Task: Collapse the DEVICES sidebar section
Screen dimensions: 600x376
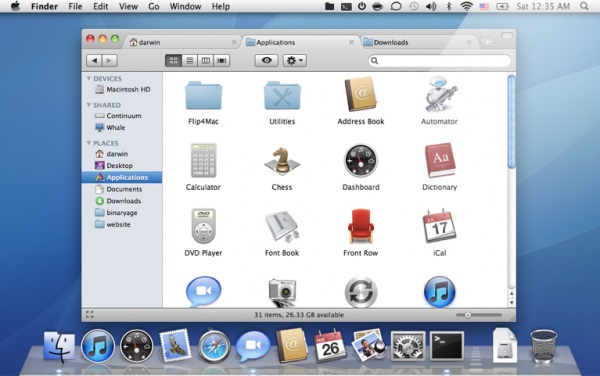Action: 89,78
